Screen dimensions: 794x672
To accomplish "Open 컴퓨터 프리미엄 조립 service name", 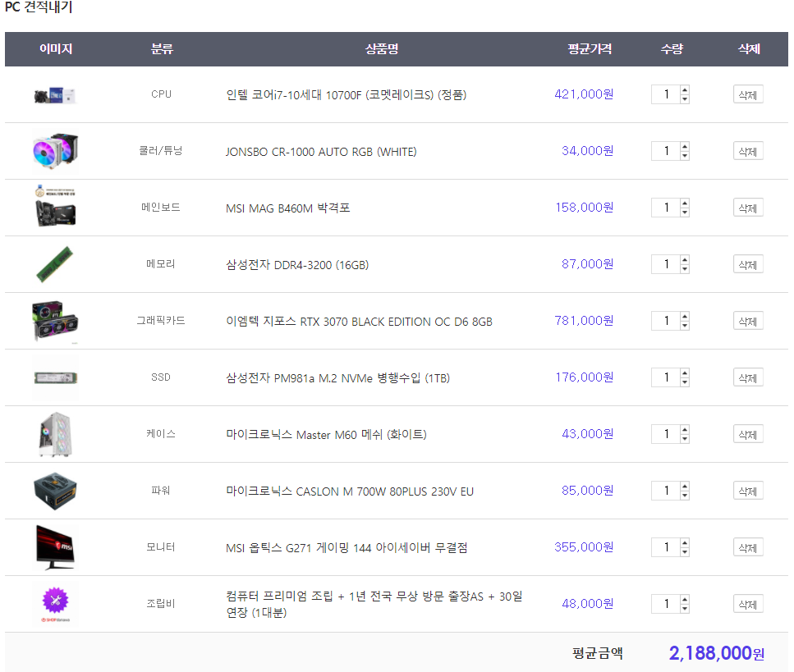I will [x=374, y=604].
